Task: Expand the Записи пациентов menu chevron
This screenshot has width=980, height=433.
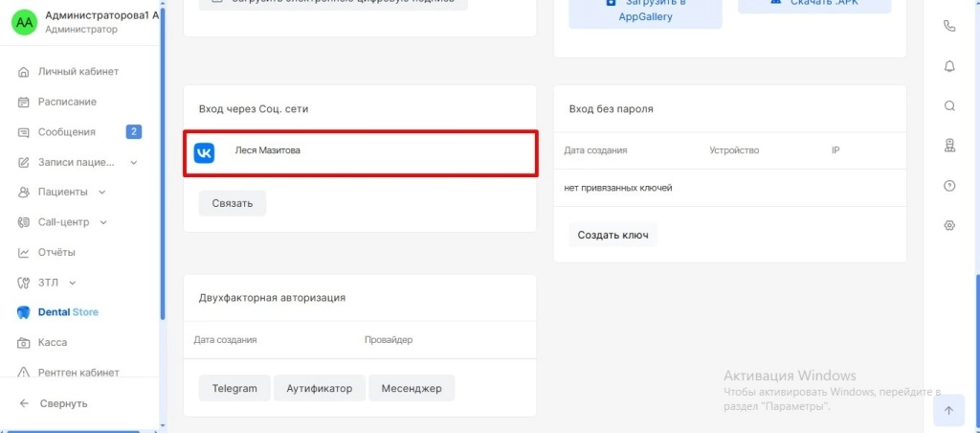Action: pos(134,163)
